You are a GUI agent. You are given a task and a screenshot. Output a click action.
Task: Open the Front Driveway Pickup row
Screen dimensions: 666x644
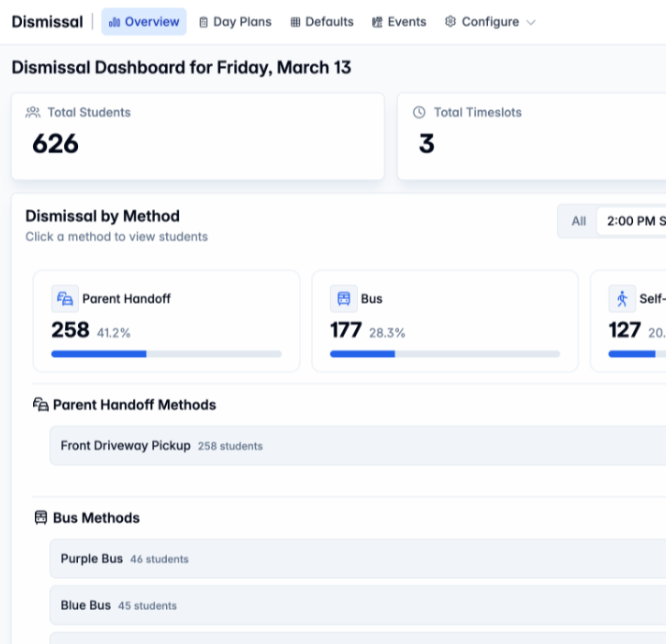point(358,446)
